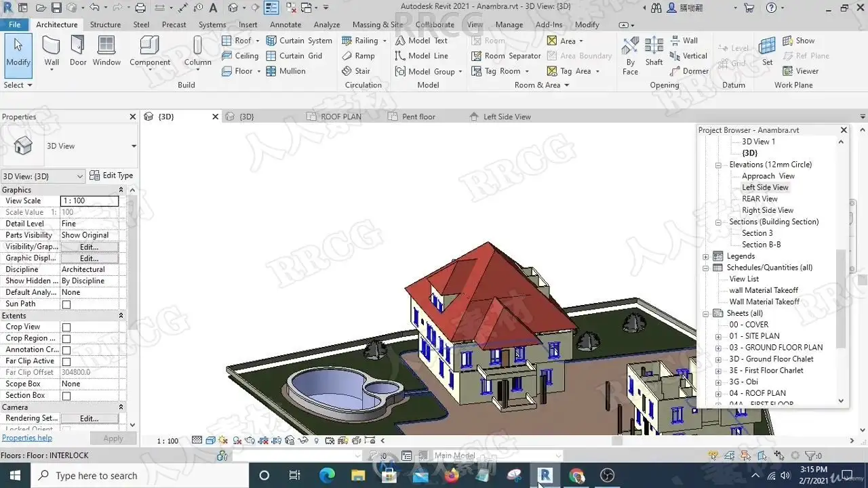Collapse the Camera properties group
The image size is (868, 488).
point(121,407)
